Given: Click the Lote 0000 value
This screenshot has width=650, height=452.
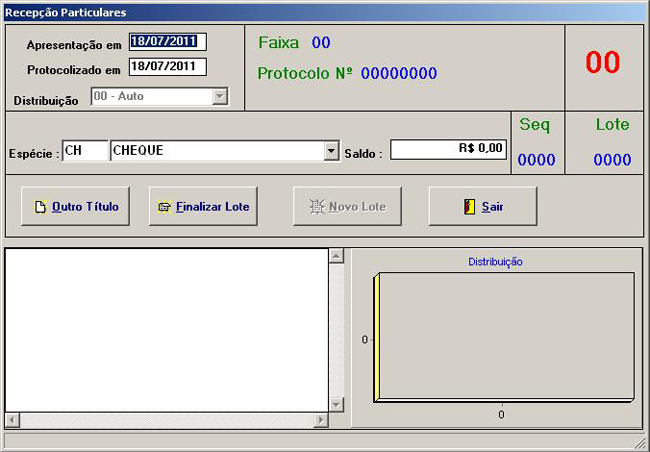Looking at the screenshot, I should tap(612, 160).
